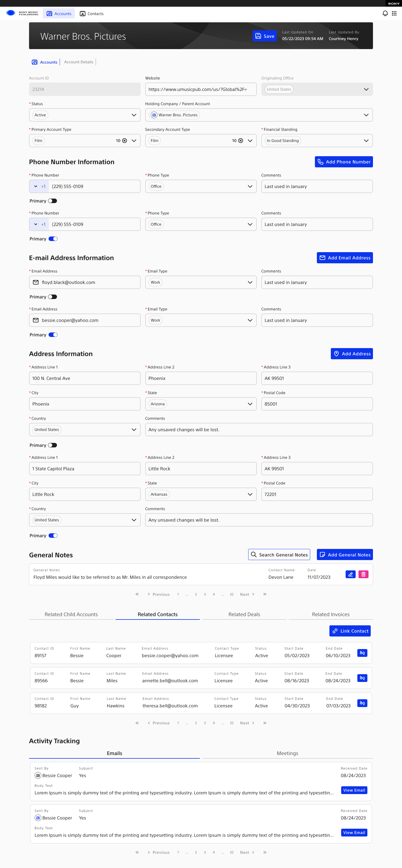Disable Primary for the 1 State Capitol Plaza address

click(53, 536)
